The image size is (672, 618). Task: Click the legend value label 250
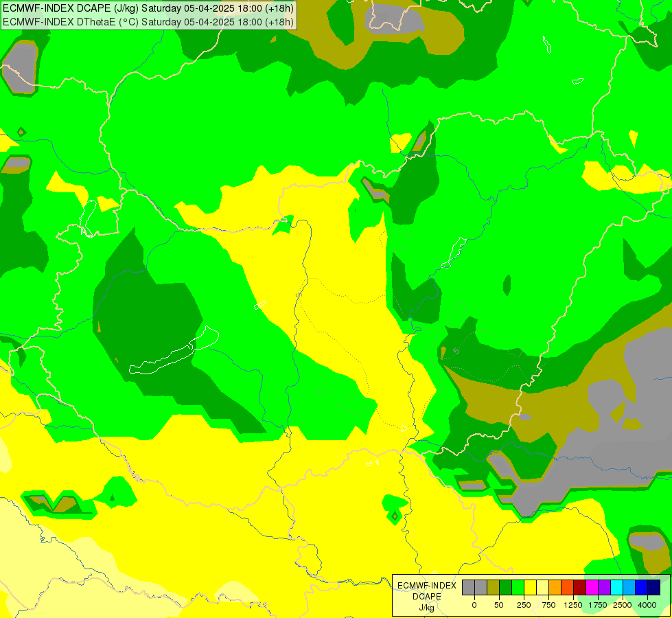(x=524, y=605)
